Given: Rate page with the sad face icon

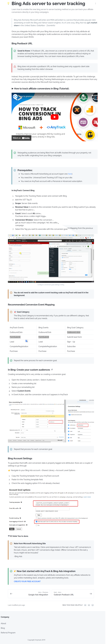Looking at the screenshot, I should [x=85, y=605].
